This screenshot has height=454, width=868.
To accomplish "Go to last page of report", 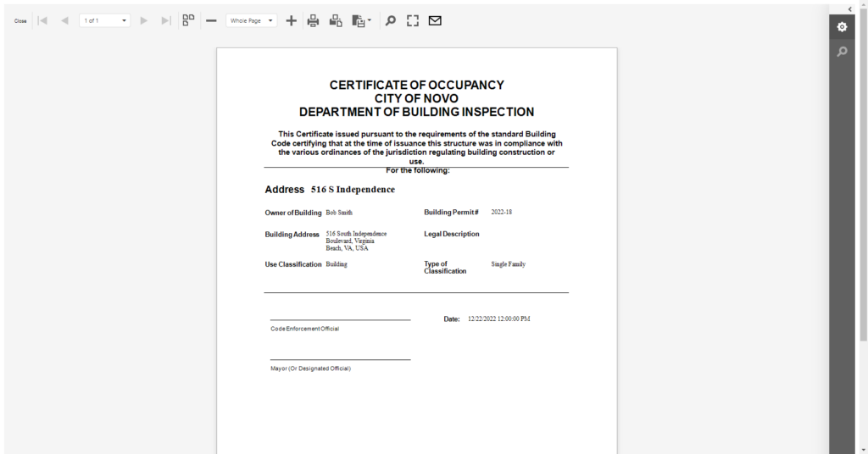I will coord(166,21).
